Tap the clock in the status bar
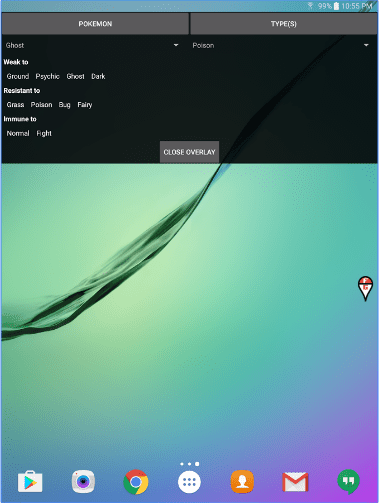Viewport: 379px width, 503px height. [357, 6]
